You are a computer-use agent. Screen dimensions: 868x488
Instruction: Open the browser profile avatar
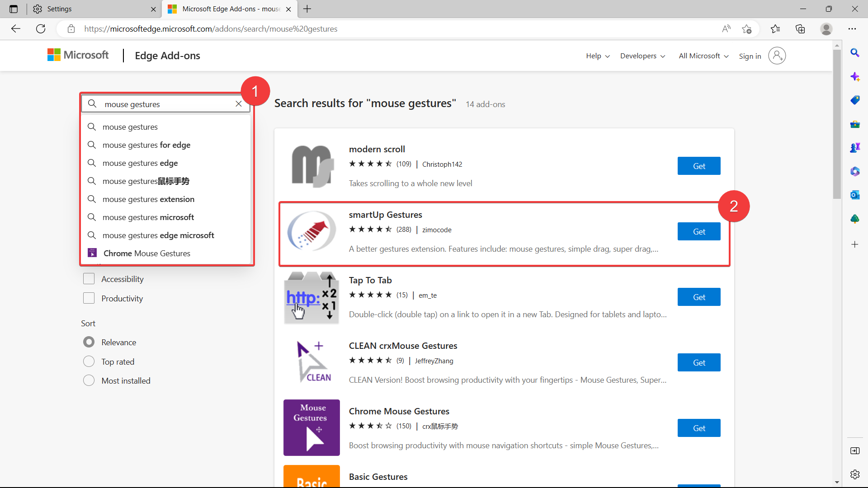[x=826, y=29]
